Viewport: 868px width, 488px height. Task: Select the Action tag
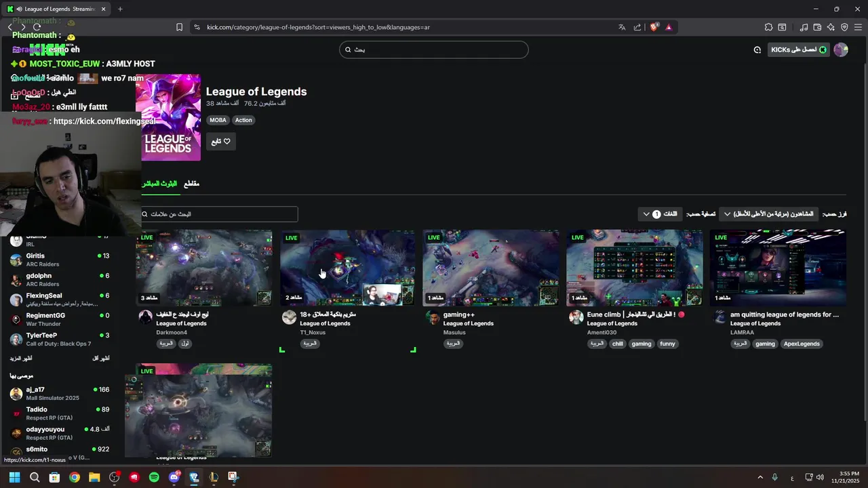point(243,120)
